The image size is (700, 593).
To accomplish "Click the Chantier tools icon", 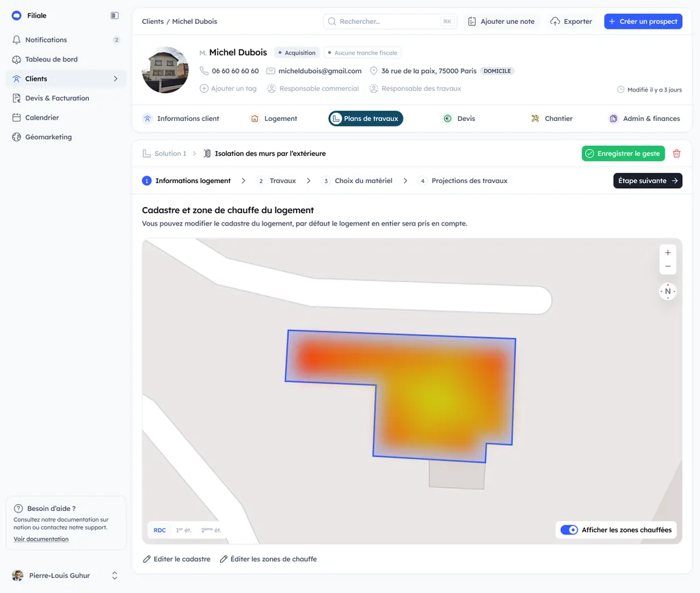I will click(x=535, y=119).
